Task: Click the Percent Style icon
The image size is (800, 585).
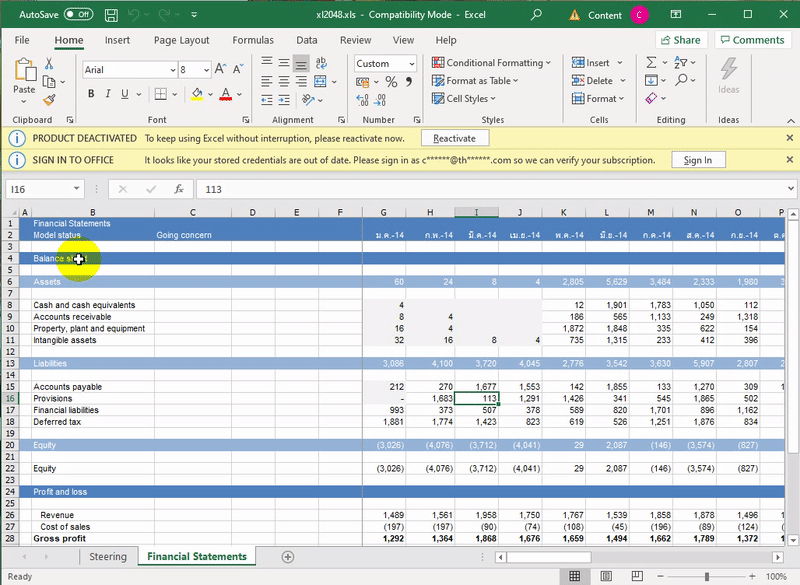Action: pos(390,81)
